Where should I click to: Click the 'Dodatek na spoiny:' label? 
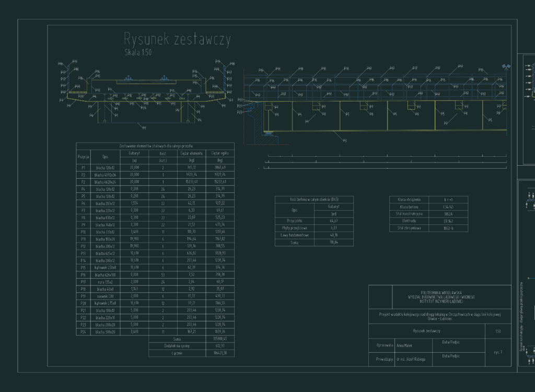pyautogui.click(x=177, y=346)
